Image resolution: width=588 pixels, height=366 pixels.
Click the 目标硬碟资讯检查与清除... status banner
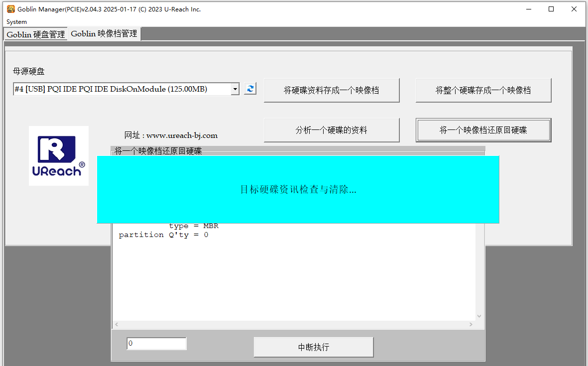tap(298, 189)
